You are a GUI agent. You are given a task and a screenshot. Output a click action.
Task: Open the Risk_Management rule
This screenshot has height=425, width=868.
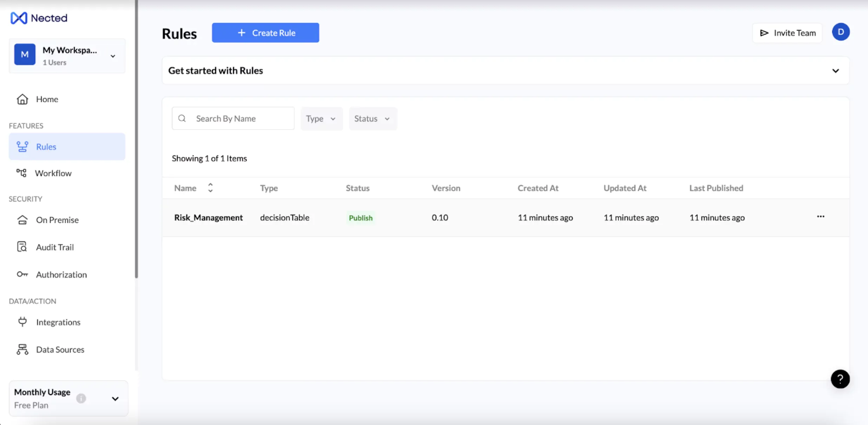[x=208, y=217]
